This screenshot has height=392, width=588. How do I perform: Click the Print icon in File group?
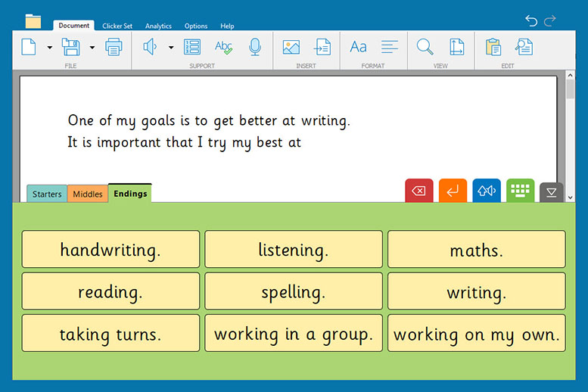(x=114, y=47)
